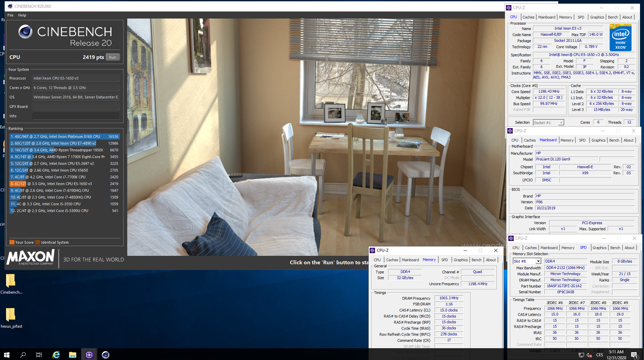
Task: Open the Cinebench File menu
Action: (x=10, y=15)
